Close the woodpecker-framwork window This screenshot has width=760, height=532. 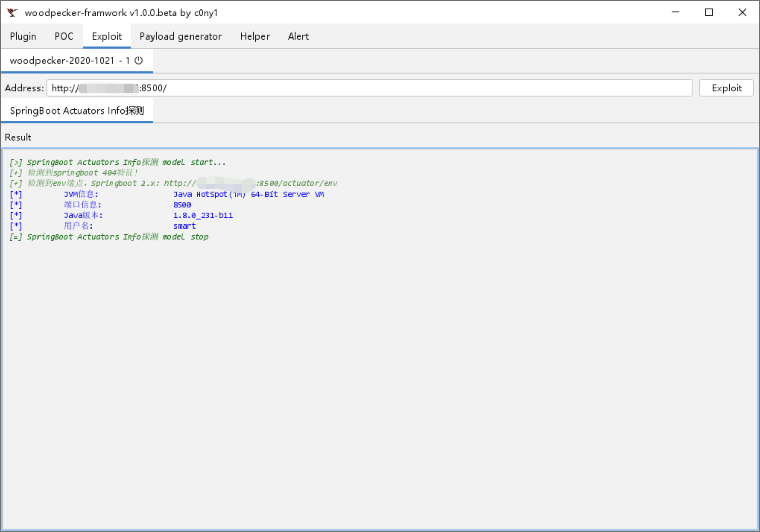tap(742, 12)
